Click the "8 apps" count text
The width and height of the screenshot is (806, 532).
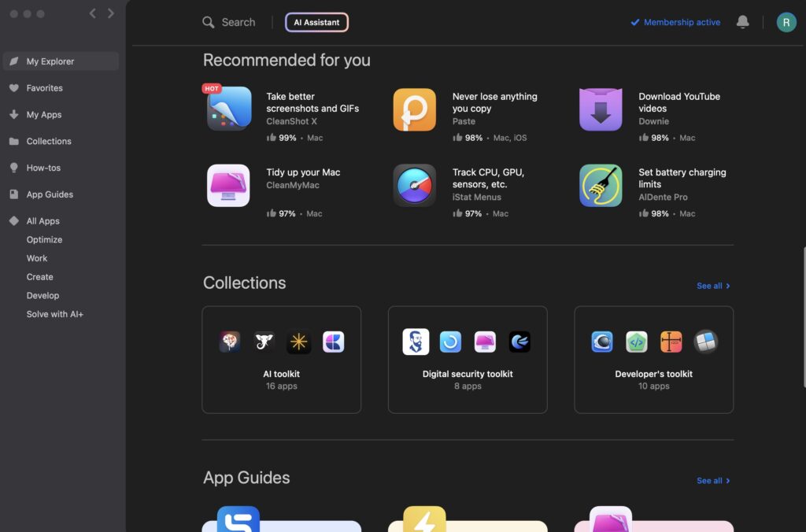click(468, 386)
